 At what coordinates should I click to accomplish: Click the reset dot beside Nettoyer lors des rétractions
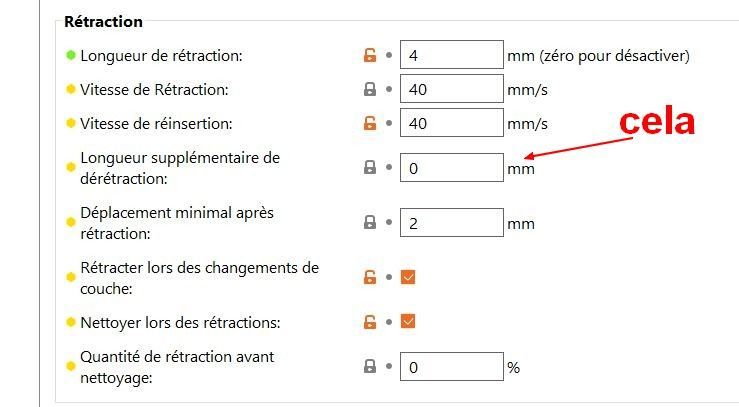388,322
